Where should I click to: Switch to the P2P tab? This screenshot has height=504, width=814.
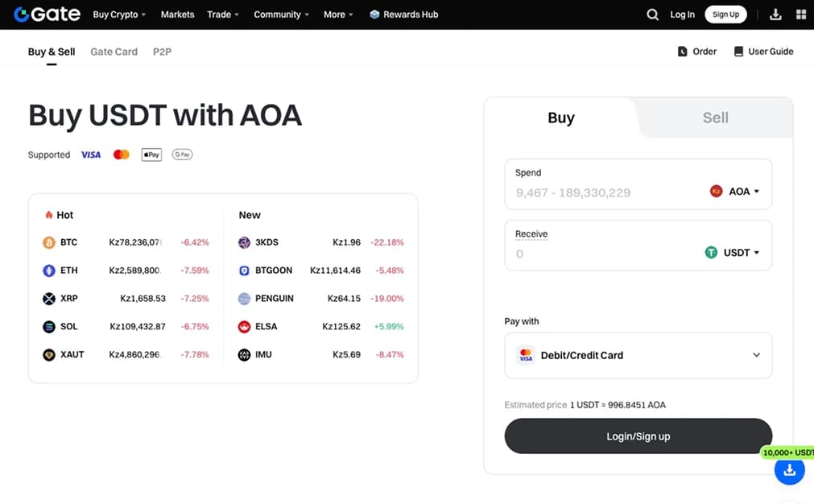pos(162,52)
